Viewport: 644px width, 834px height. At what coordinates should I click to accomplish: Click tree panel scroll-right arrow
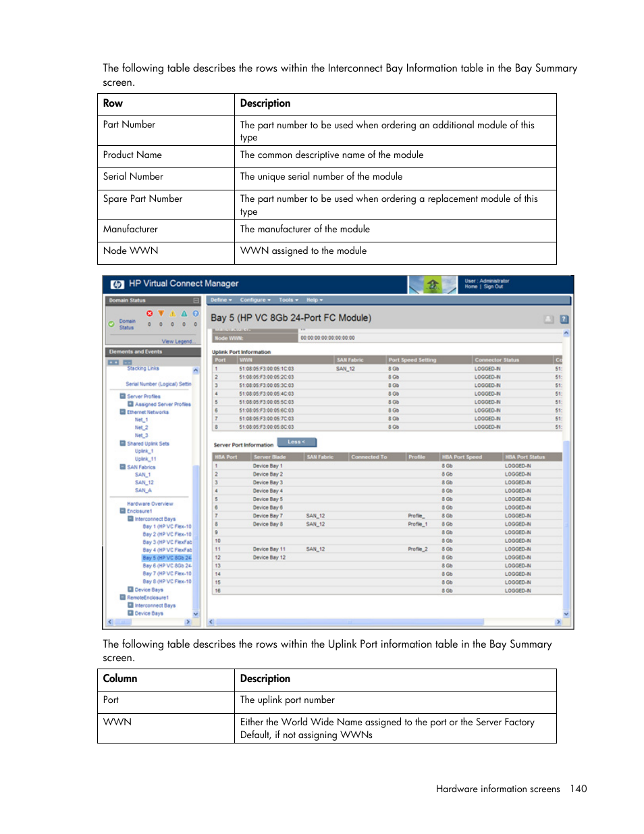[188, 622]
